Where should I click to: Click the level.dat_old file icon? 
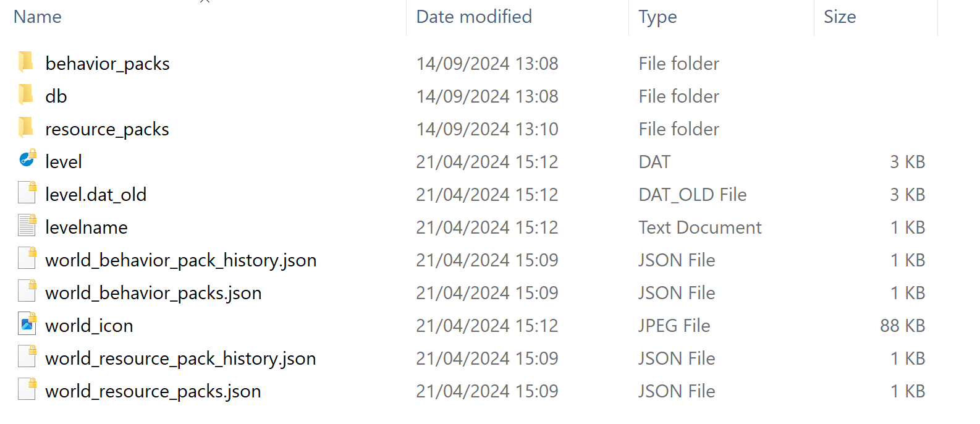click(x=27, y=193)
